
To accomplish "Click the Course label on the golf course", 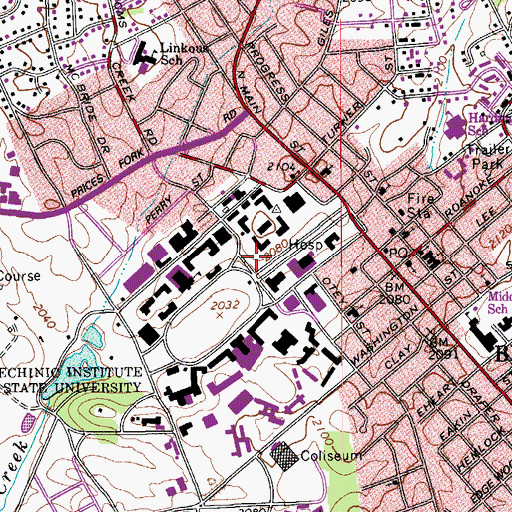I will tap(20, 276).
